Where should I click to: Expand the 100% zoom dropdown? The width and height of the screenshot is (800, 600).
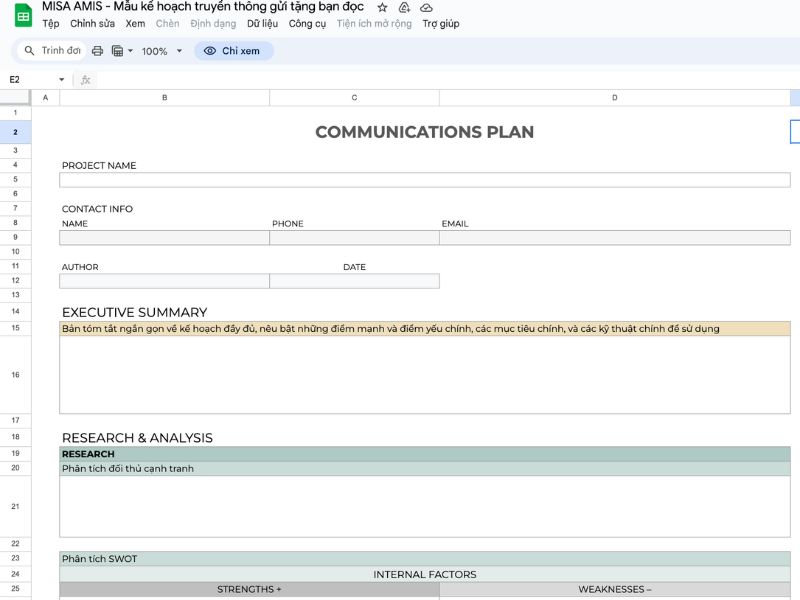pyautogui.click(x=162, y=51)
